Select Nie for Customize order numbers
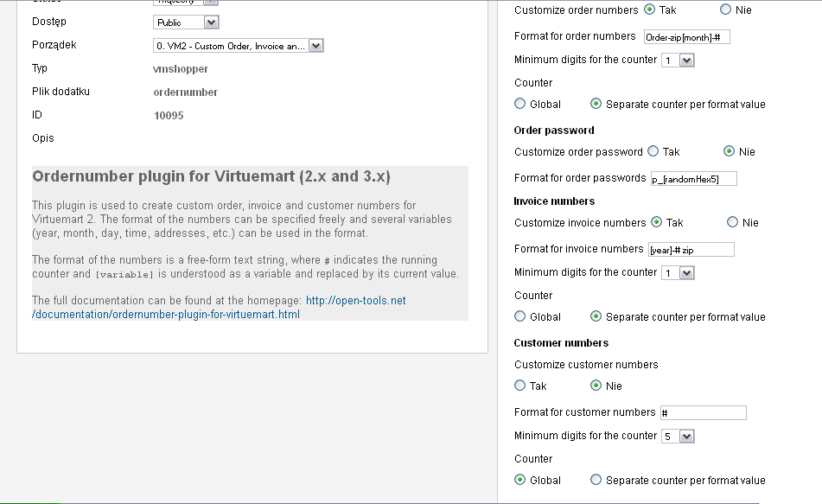Screen dimensions: 822x504 726,10
